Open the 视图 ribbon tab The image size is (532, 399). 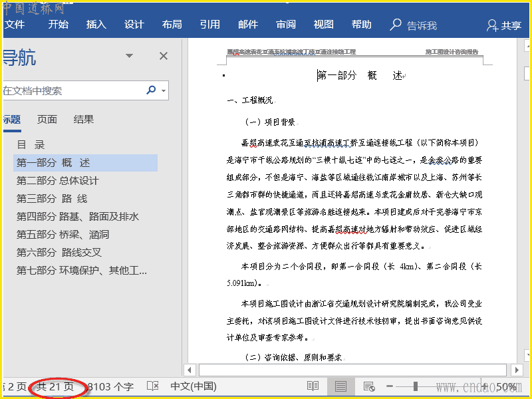pos(323,25)
